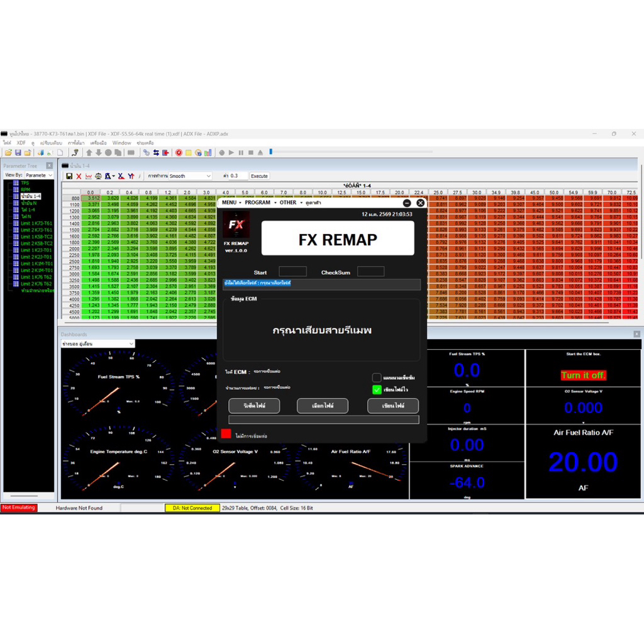Image resolution: width=644 pixels, height=644 pixels.
Task: Click the X axis icon in table toolbar
Action: [x=121, y=176]
